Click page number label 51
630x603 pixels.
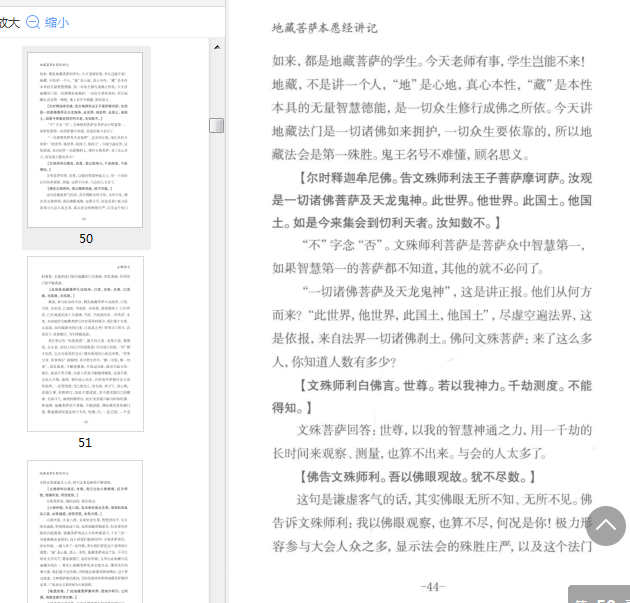click(x=85, y=443)
